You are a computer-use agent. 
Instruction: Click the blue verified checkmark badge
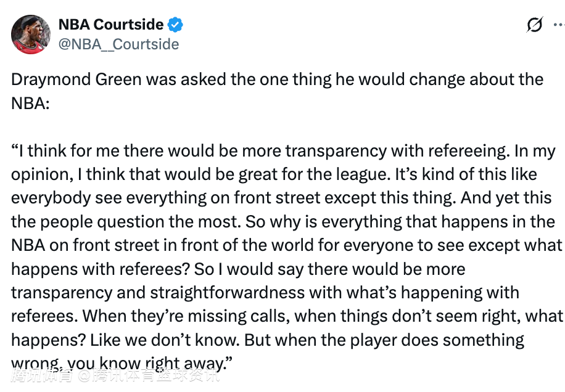pyautogui.click(x=176, y=25)
